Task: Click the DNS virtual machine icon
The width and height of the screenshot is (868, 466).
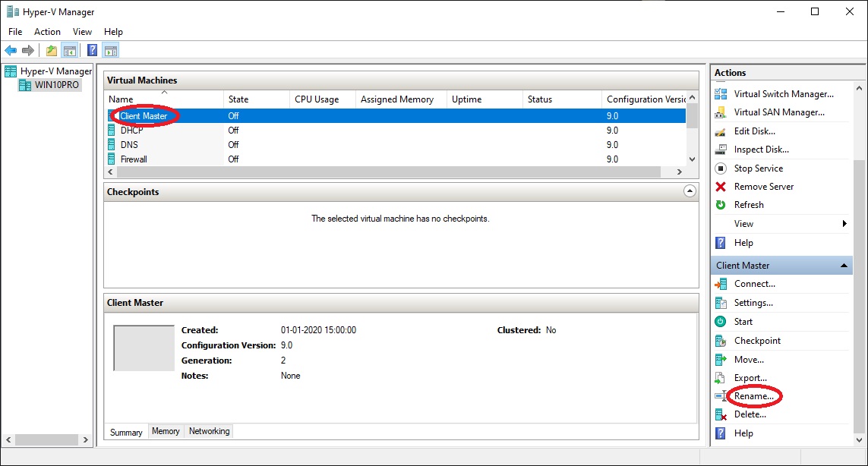Action: (112, 144)
